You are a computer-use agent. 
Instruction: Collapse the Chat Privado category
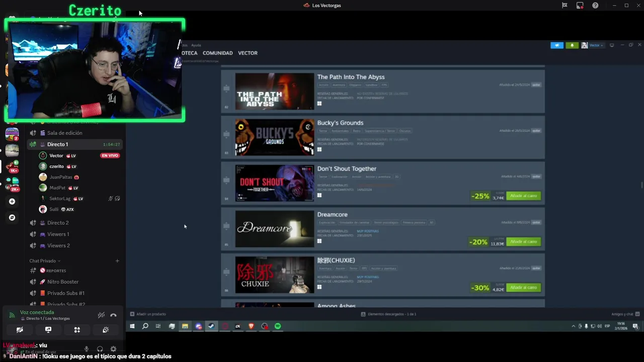coord(45,261)
